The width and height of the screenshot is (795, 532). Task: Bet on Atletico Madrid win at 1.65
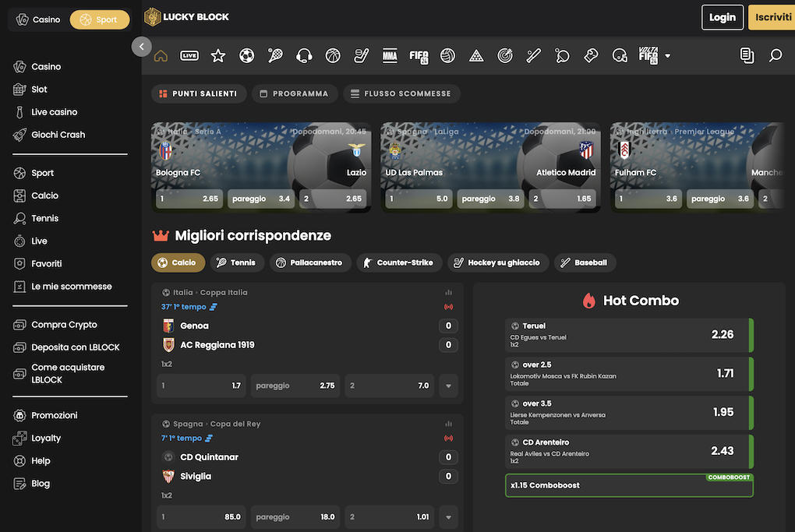tap(562, 199)
